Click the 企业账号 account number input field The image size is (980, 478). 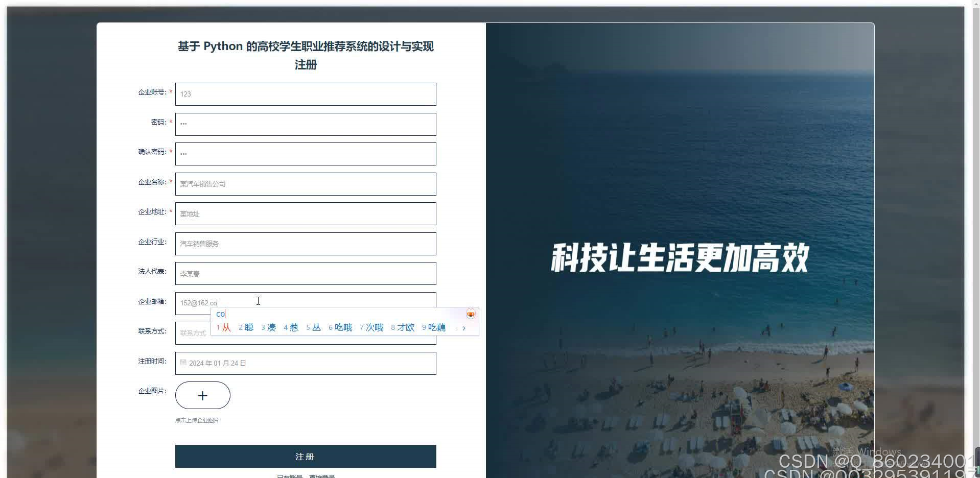[305, 94]
